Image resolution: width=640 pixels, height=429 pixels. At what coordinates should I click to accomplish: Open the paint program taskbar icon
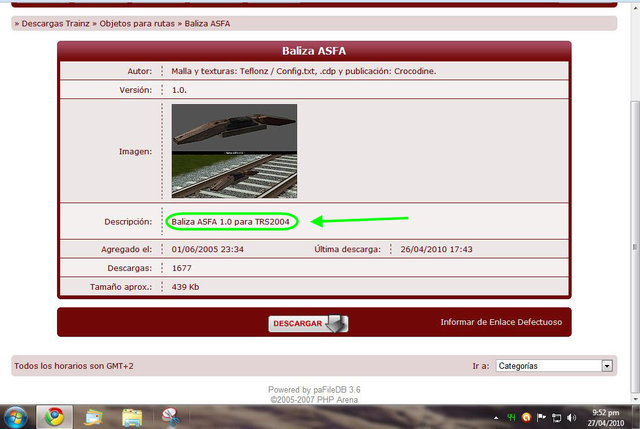(171, 416)
